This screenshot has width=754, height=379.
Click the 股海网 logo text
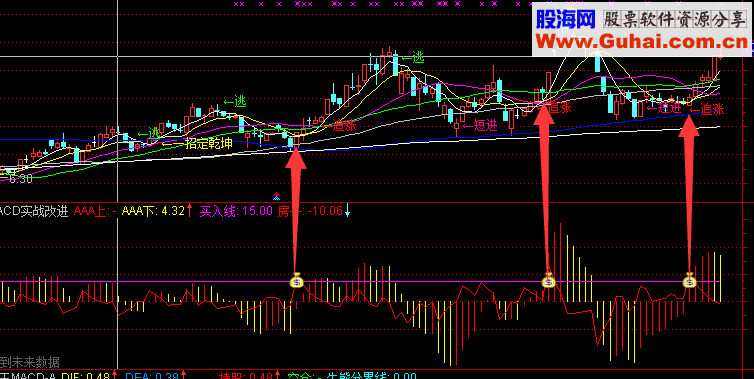(x=566, y=19)
